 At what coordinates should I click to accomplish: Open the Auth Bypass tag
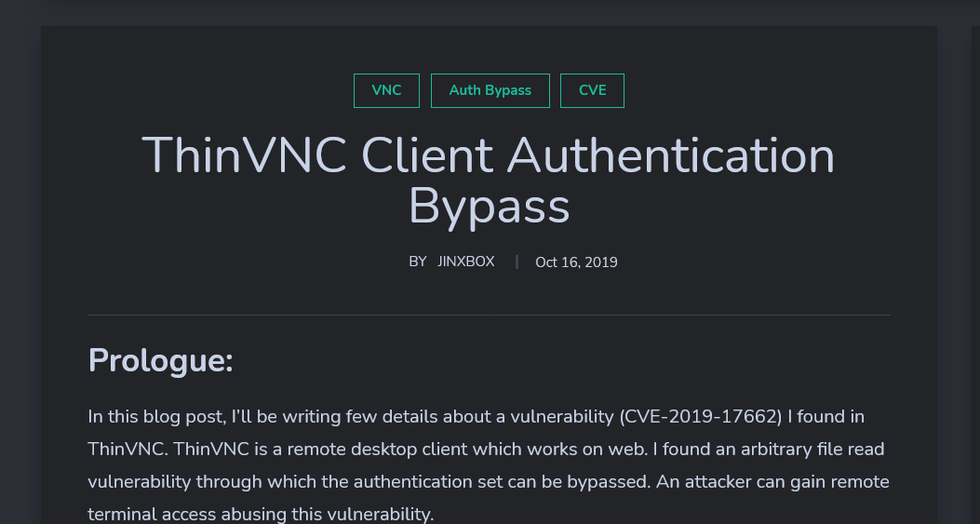[490, 90]
